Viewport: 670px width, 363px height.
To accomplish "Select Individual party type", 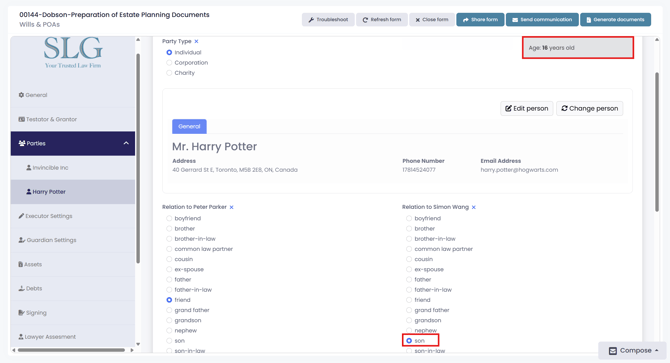I will [x=169, y=53].
